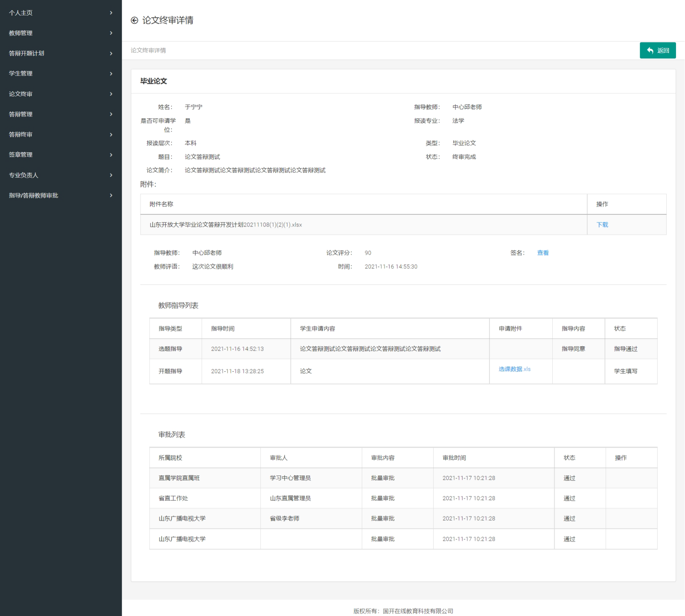The width and height of the screenshot is (685, 616).
Task: Expand the chevron next to 签章管理
Action: click(111, 155)
